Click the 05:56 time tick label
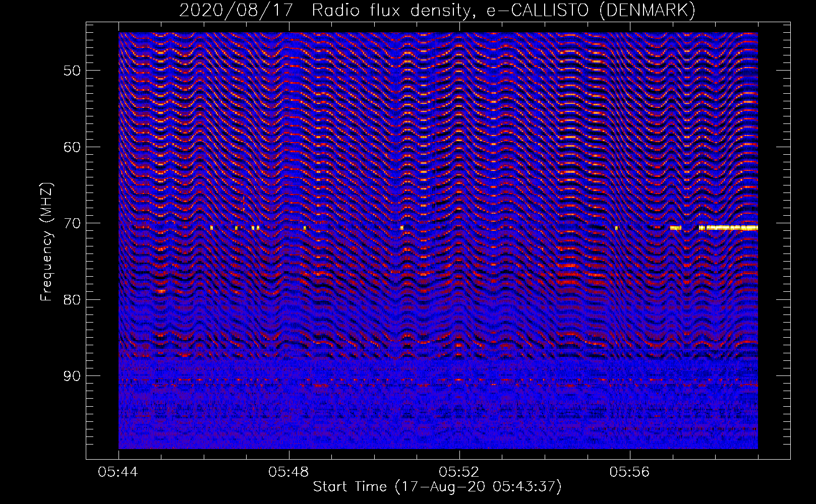Viewport: 816px width, 504px height. (x=630, y=472)
